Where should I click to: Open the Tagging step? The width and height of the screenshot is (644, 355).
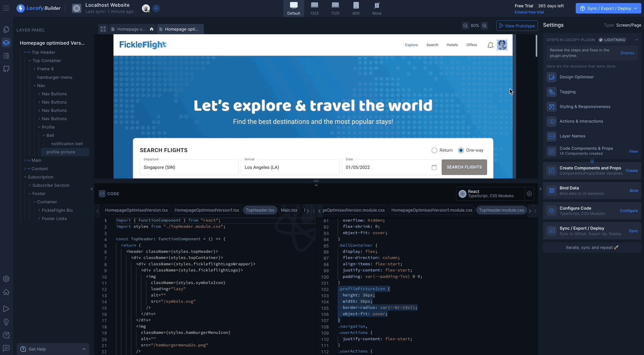(x=592, y=92)
